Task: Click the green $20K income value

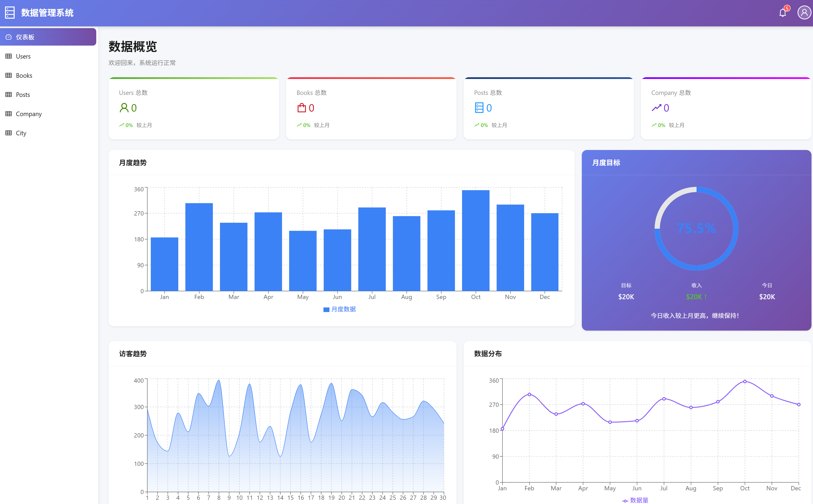Action: [696, 296]
